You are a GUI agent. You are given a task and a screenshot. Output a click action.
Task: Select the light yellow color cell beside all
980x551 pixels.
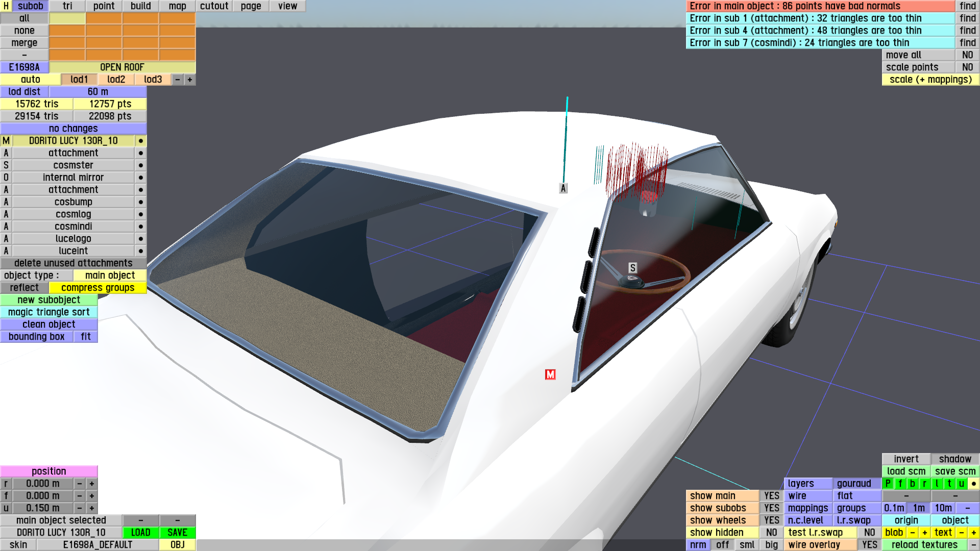tap(67, 18)
